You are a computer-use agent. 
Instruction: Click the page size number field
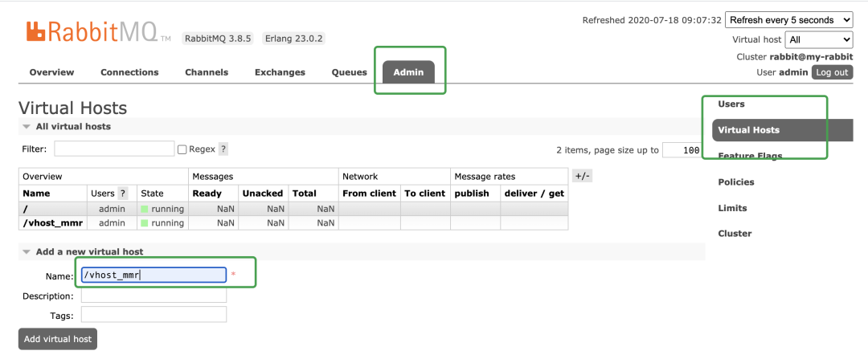point(682,150)
